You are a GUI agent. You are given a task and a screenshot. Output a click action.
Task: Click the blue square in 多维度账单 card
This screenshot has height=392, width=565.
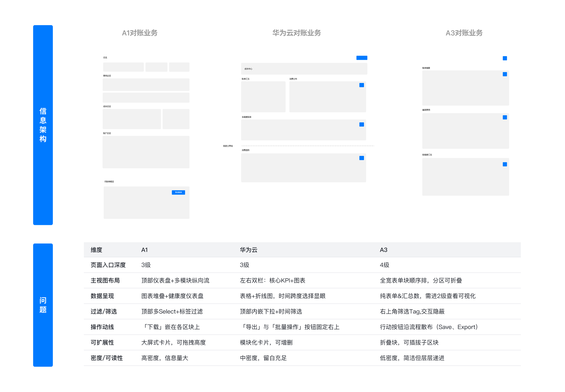pyautogui.click(x=361, y=124)
